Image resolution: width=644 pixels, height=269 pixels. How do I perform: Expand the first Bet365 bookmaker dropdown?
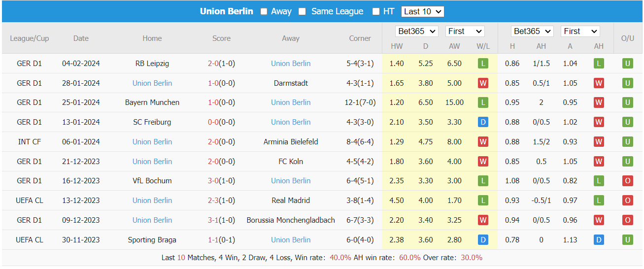417,31
